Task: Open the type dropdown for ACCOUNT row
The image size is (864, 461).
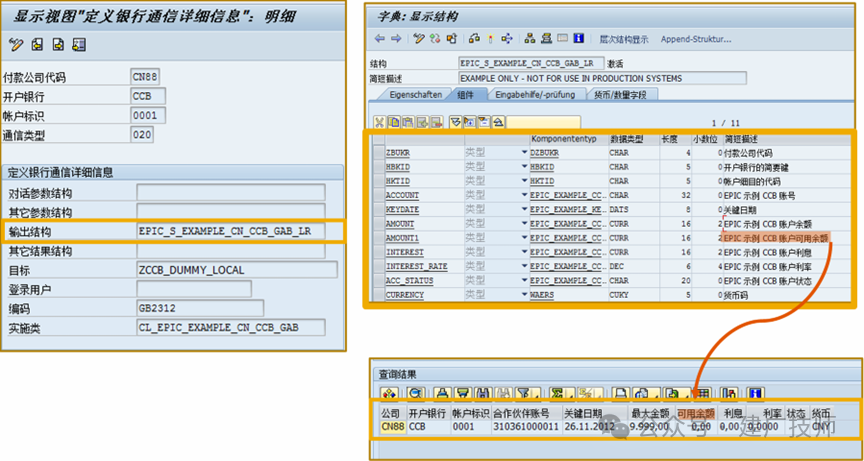Action: point(525,195)
